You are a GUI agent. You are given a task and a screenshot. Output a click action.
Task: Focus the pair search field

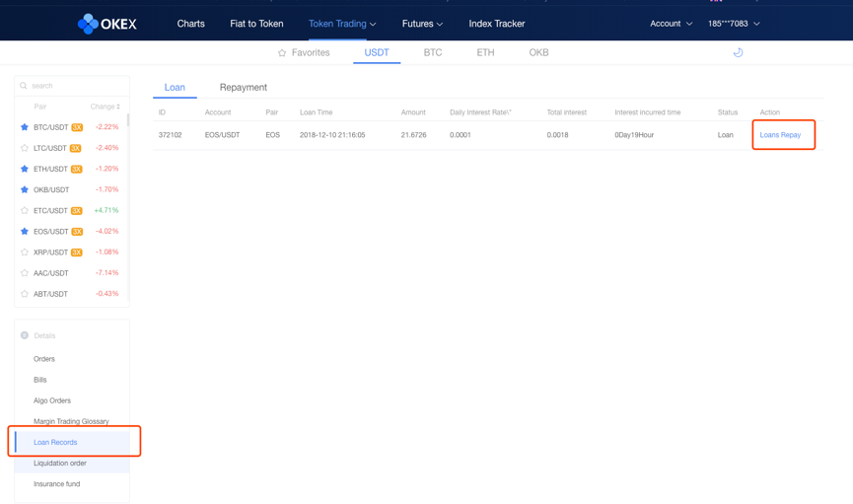(x=72, y=86)
